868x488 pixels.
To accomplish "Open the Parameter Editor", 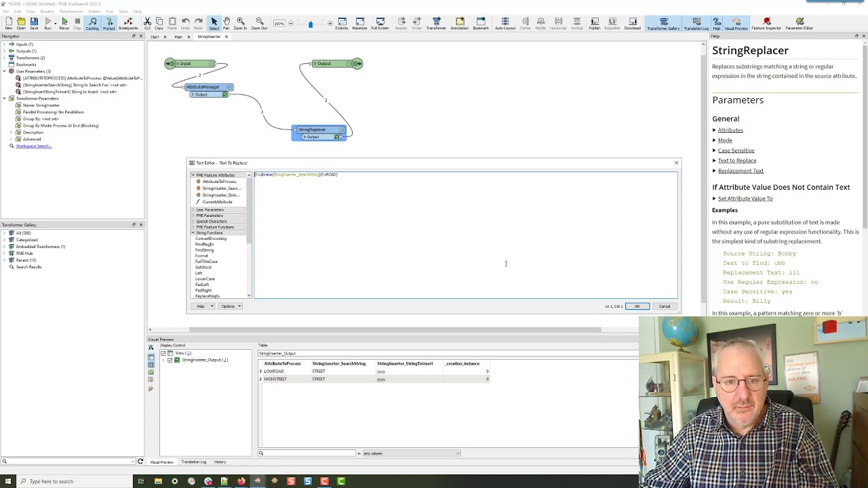I will point(799,24).
